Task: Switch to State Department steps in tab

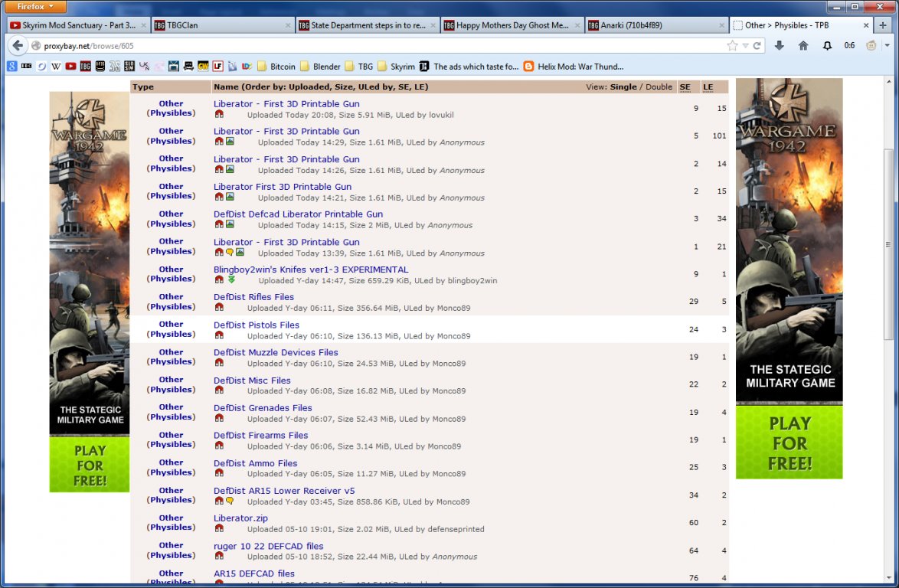Action: pyautogui.click(x=368, y=25)
